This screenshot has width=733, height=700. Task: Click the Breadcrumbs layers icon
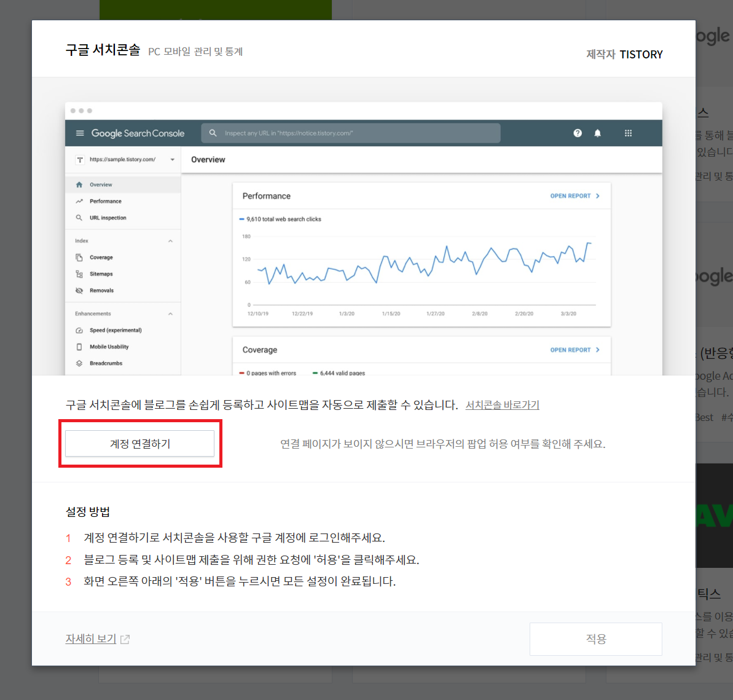79,363
